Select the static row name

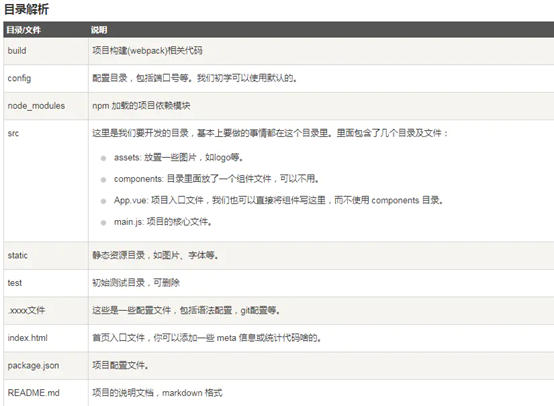18,255
